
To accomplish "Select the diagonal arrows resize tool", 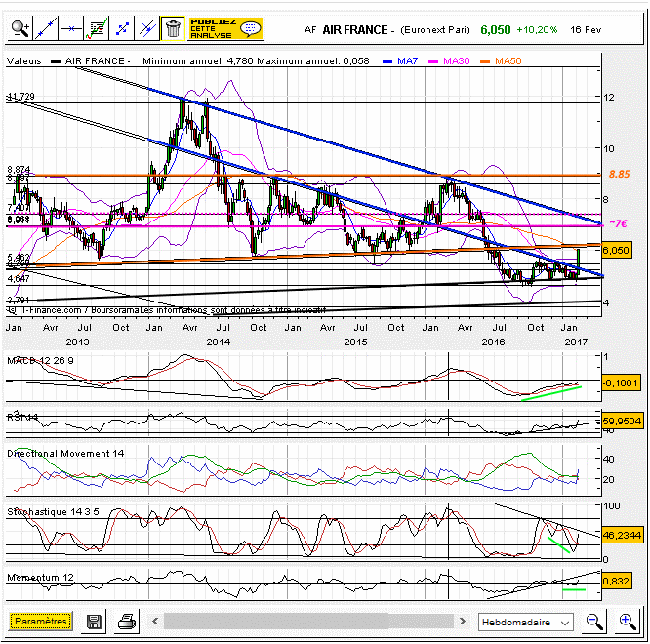I will [x=122, y=28].
